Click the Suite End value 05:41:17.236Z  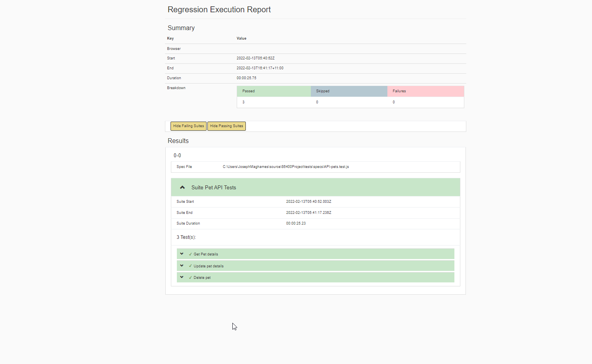308,213
